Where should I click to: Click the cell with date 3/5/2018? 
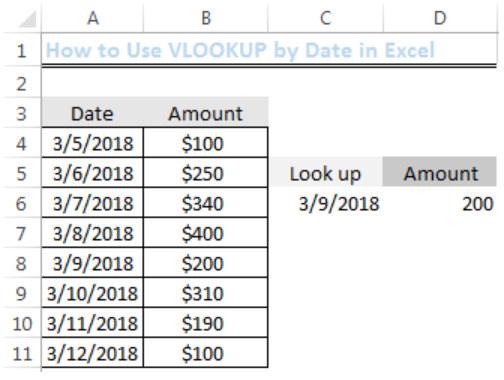click(x=93, y=143)
